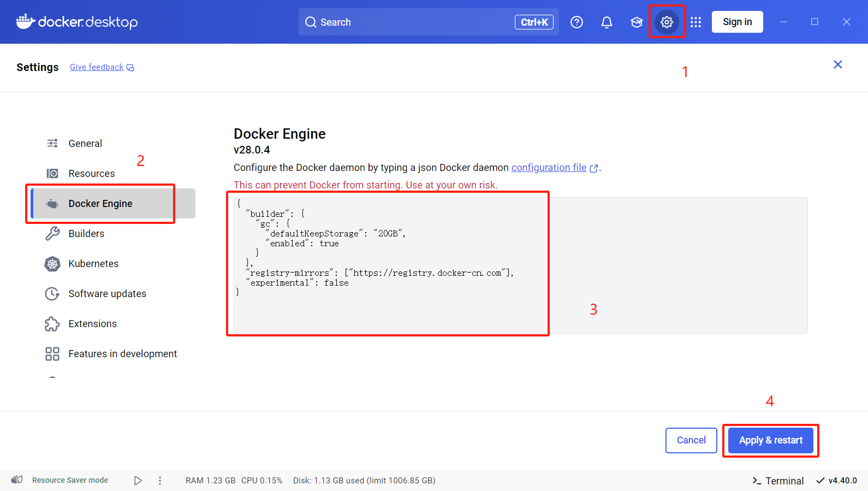This screenshot has height=491, width=868.
Task: Click the Cancel button
Action: [691, 440]
